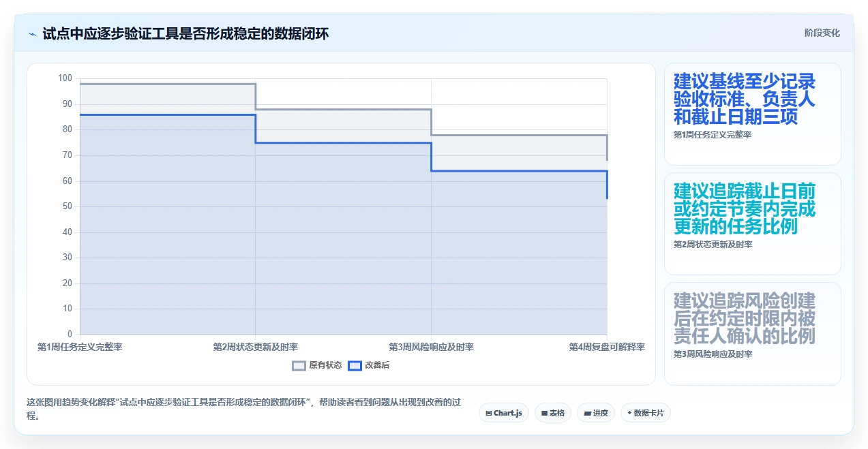Click the 第1周任务定义完整率 x-axis label
This screenshot has height=449, width=868.
coord(80,347)
